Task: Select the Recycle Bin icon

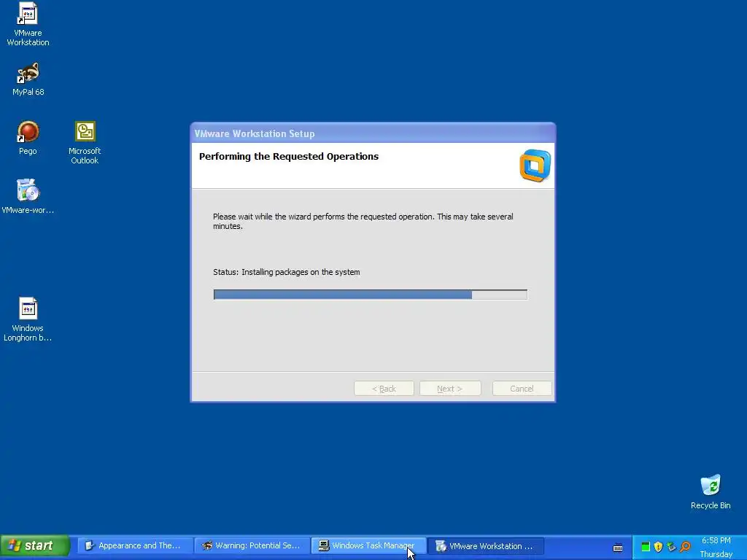Action: (x=711, y=492)
